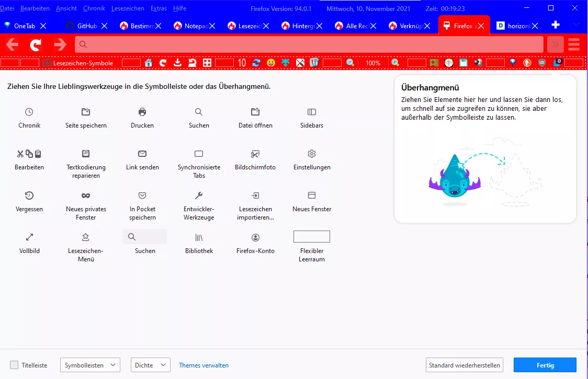Image resolution: width=588 pixels, height=379 pixels.
Task: Click the zoom-in magnifier in toolbar
Action: (x=395, y=63)
